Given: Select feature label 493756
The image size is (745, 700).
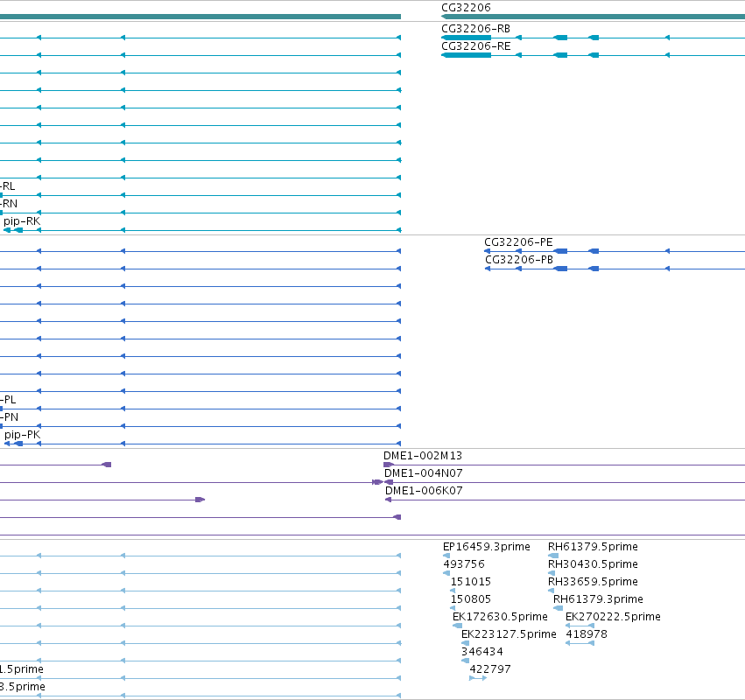Looking at the screenshot, I should pos(464,564).
